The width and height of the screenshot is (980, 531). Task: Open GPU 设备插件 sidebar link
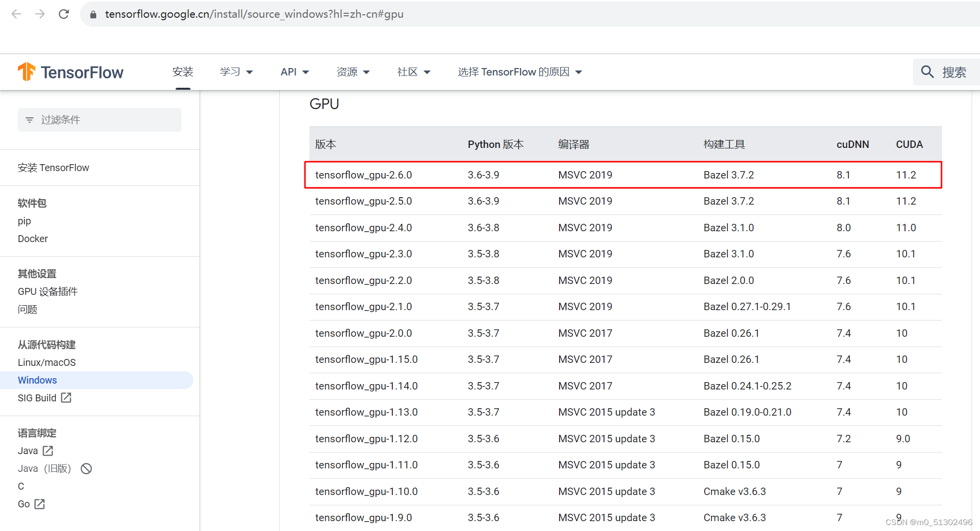click(47, 291)
